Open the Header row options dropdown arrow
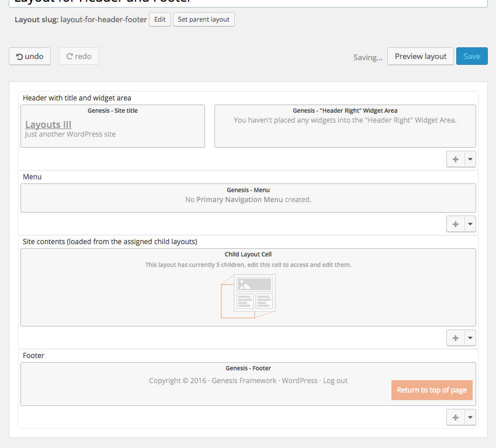496x448 pixels. click(470, 159)
